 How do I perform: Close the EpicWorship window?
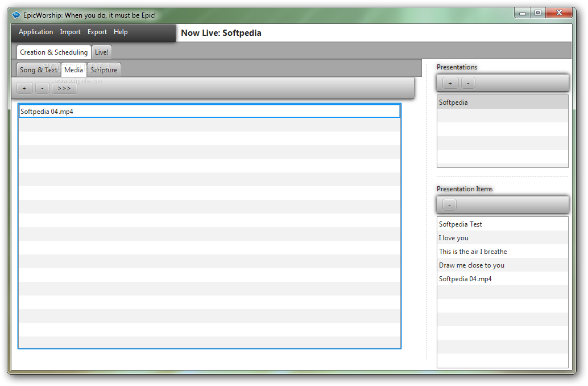click(x=559, y=13)
